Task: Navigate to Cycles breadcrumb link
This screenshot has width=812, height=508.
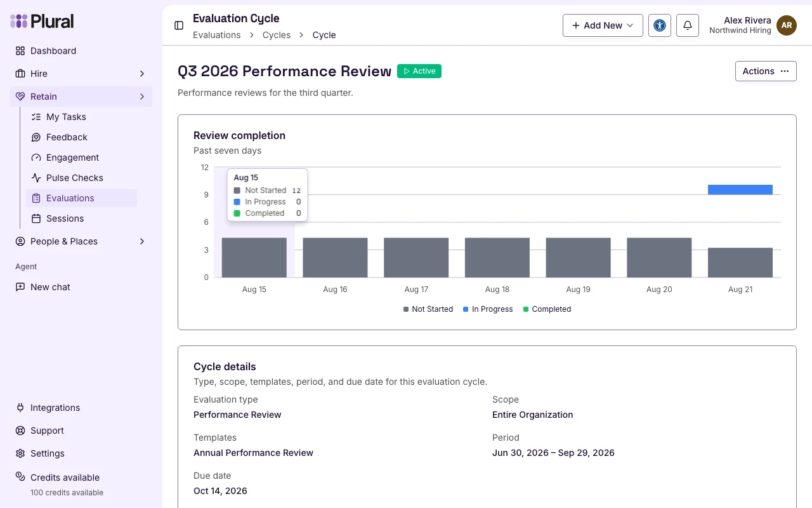Action: [x=277, y=35]
